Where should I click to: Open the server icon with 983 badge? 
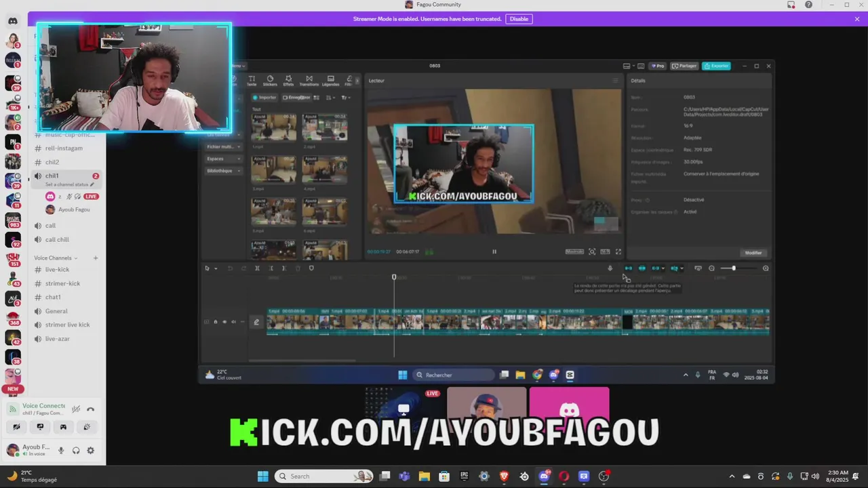(12, 220)
